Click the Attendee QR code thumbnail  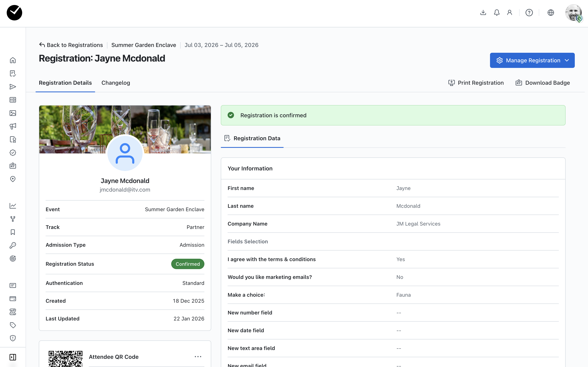pyautogui.click(x=65, y=358)
